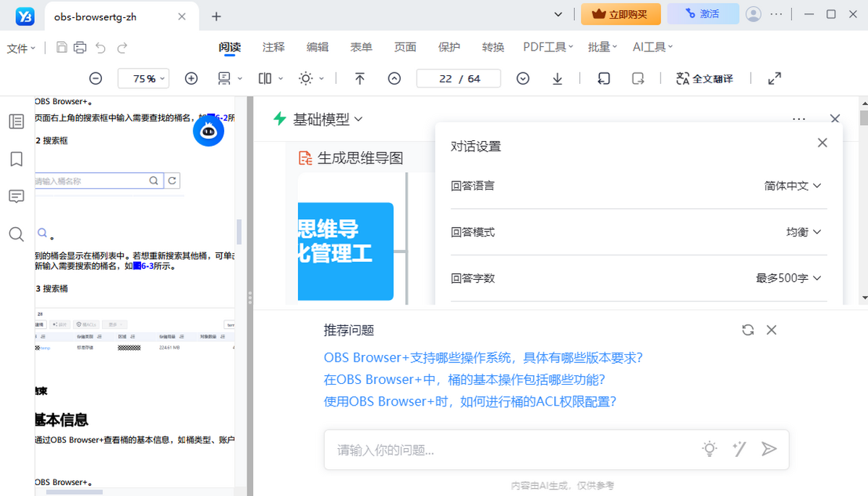Viewport: 868px width, 496px height.
Task: Click the AI panel more options dots
Action: pos(799,119)
